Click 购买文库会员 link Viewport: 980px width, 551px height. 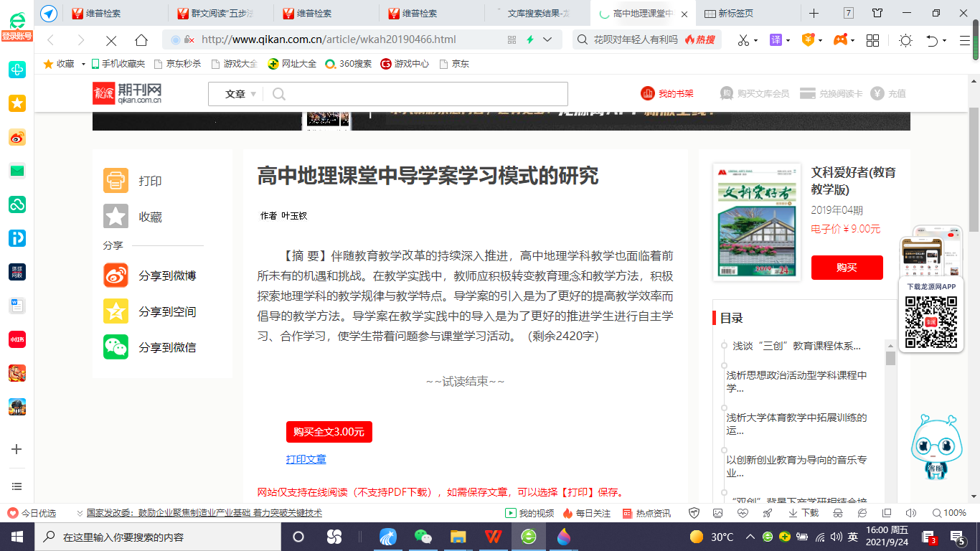pyautogui.click(x=755, y=93)
